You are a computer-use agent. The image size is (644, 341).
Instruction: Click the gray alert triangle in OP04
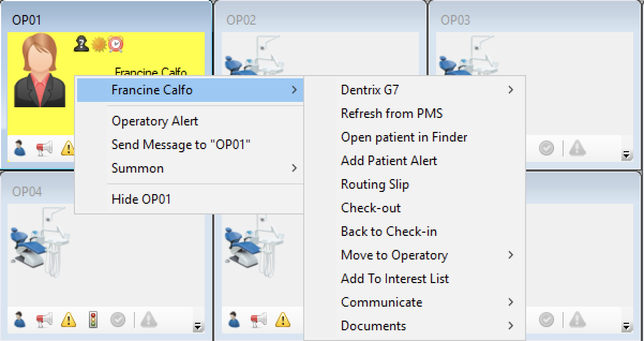pyautogui.click(x=149, y=320)
